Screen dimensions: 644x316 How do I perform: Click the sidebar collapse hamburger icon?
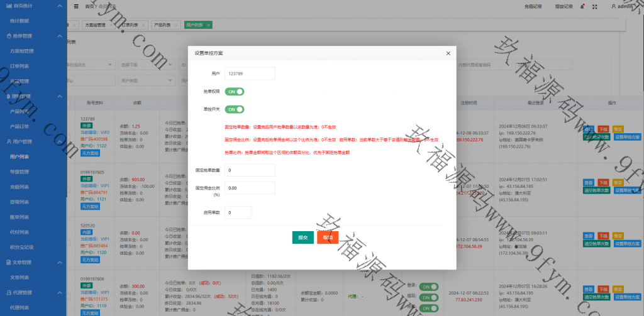click(x=76, y=6)
